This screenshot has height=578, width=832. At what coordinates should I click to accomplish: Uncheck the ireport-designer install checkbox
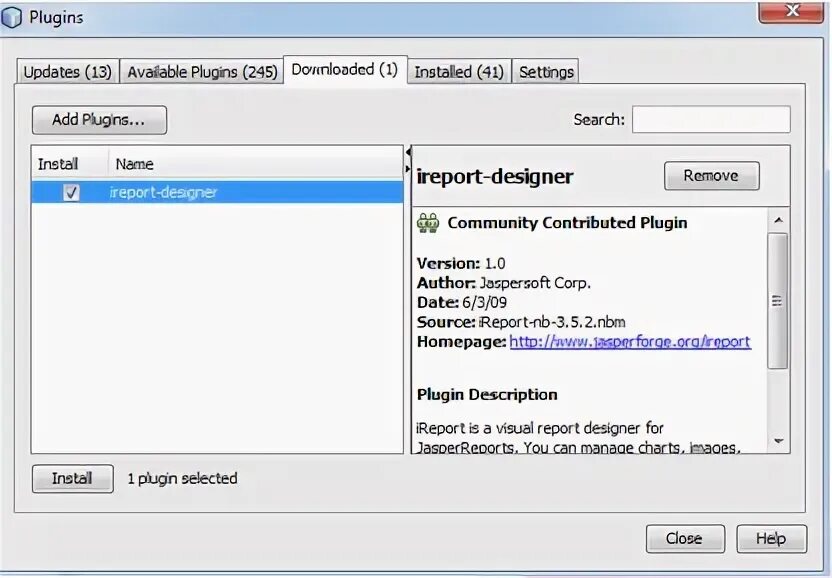click(71, 192)
